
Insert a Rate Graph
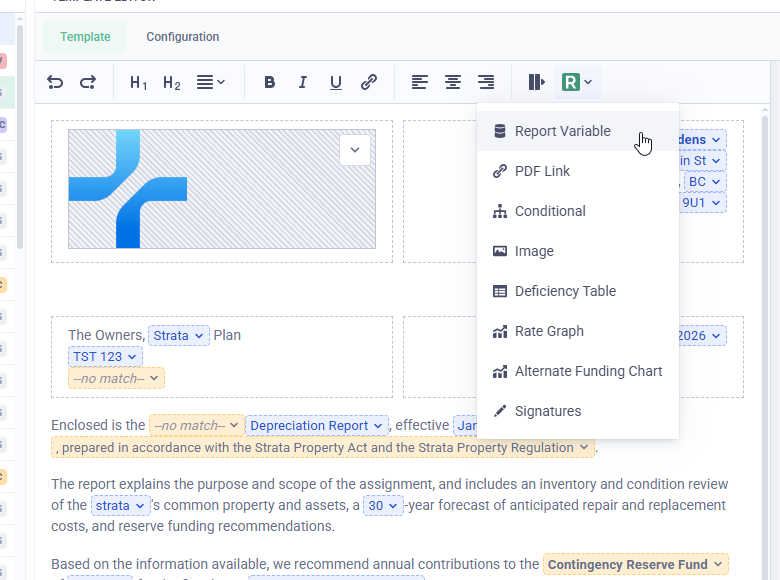tap(578, 331)
